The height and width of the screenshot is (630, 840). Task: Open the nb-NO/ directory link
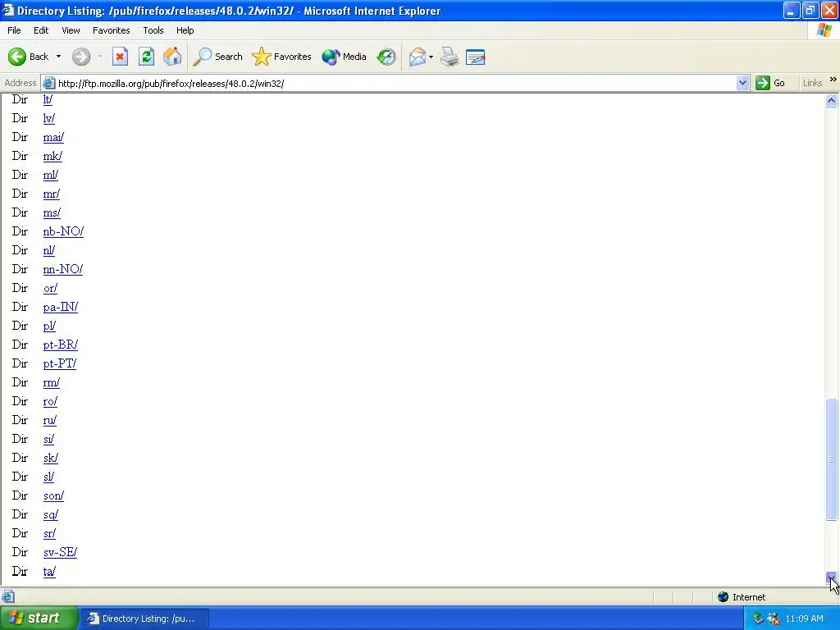[63, 231]
